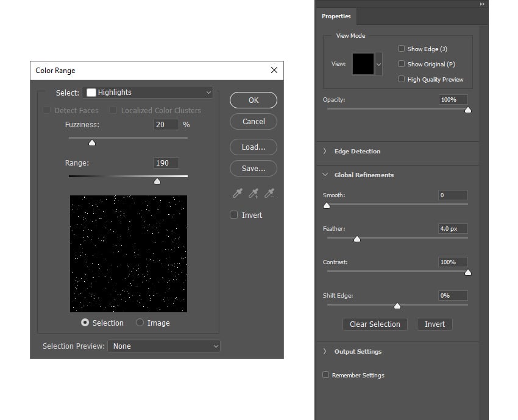Click the Fuzziness value field
Screen dimensions: 518x420
(x=166, y=124)
